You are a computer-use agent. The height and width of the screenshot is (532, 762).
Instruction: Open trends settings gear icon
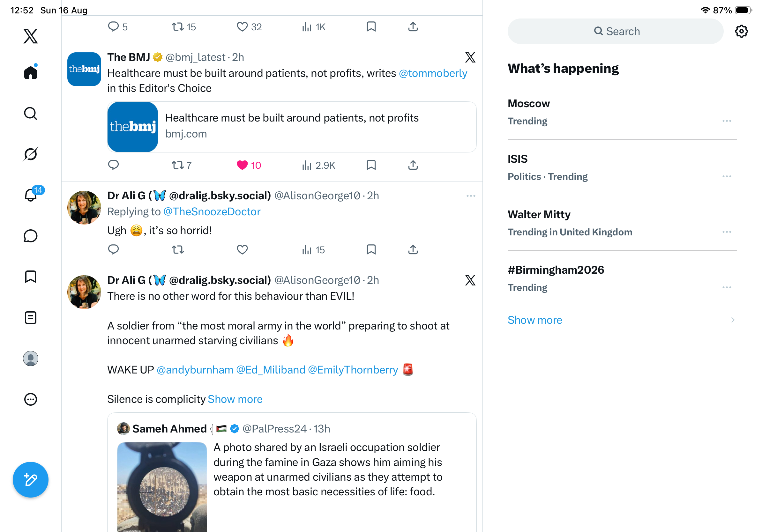click(x=741, y=31)
